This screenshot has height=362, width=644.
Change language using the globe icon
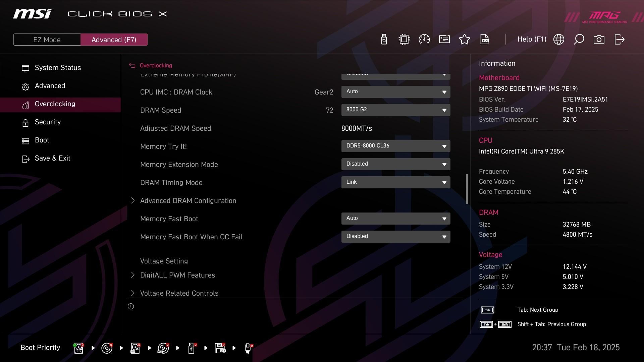[x=559, y=40]
